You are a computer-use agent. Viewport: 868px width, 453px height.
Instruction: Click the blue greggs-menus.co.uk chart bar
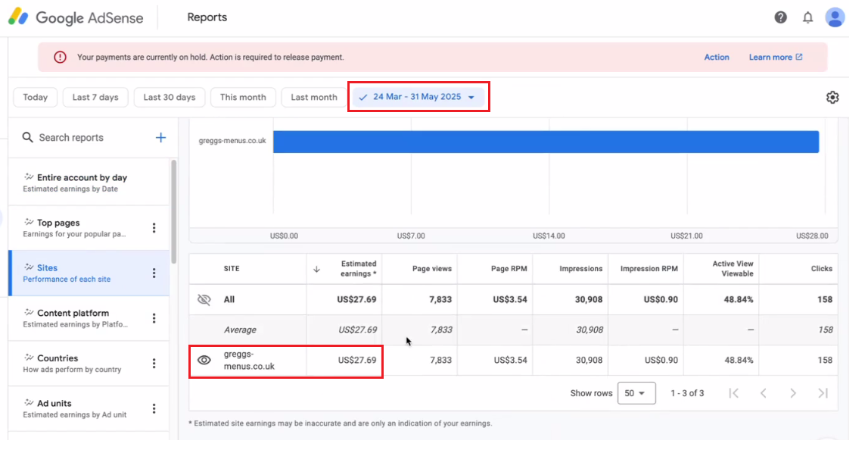[x=546, y=142]
